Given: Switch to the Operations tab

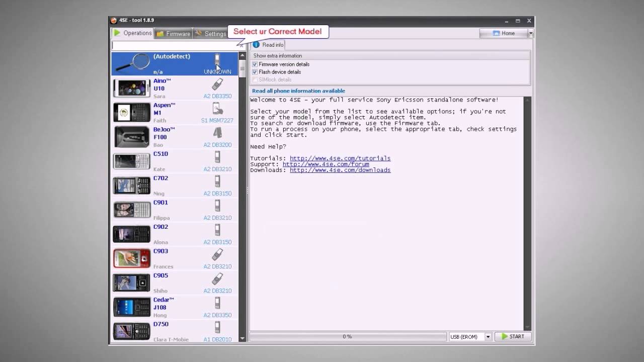Looking at the screenshot, I should coord(132,33).
